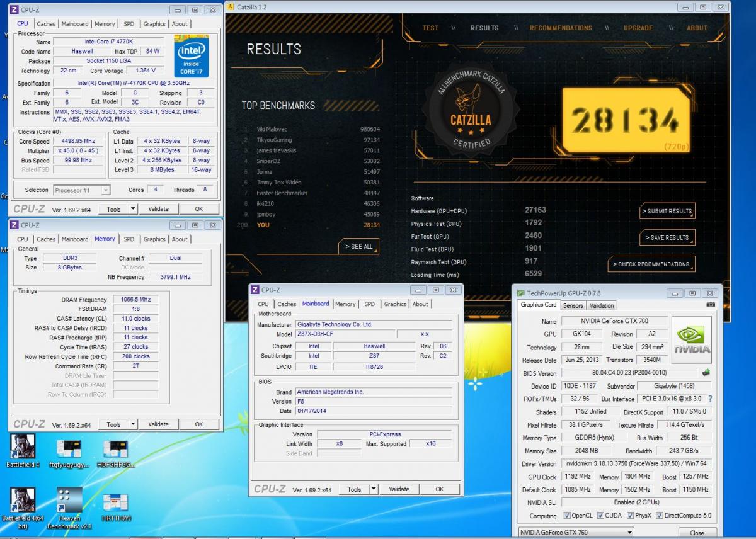
Task: Click the NVIDIA logo in GPU-Z
Action: (x=692, y=339)
